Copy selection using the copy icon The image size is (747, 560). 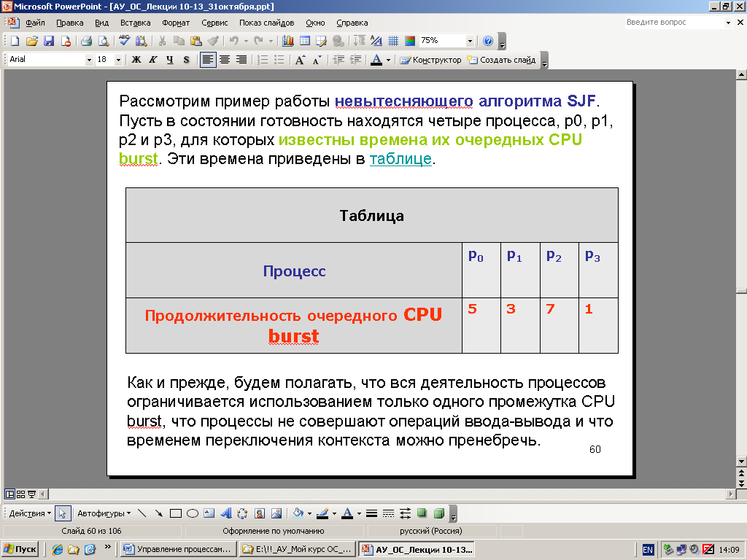pyautogui.click(x=179, y=41)
